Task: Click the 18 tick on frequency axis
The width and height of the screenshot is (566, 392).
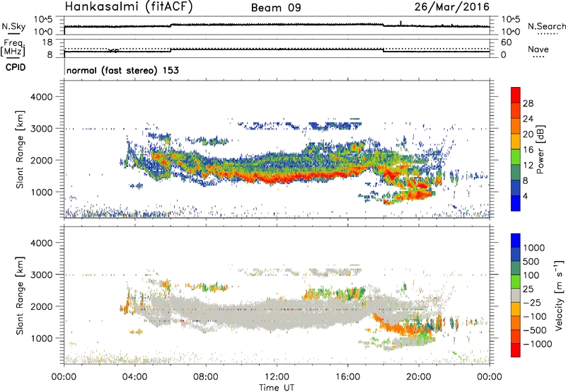Action: click(x=47, y=42)
